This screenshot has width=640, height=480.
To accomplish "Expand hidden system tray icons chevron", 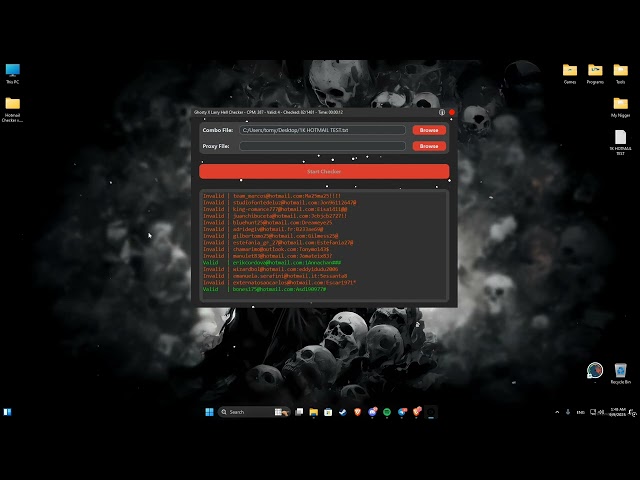I will (x=557, y=412).
